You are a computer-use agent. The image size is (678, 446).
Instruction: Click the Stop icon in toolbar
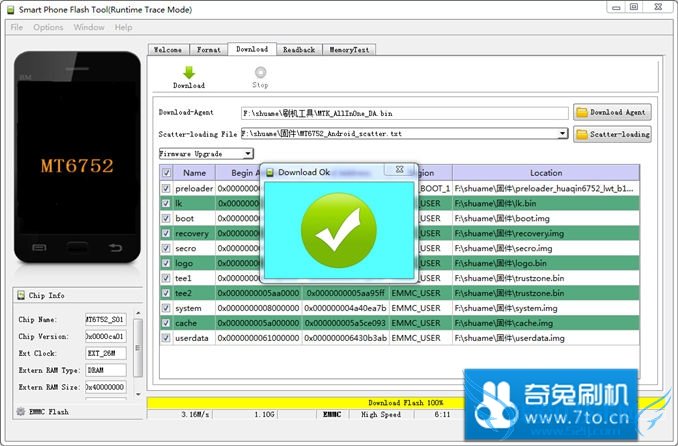(x=260, y=72)
